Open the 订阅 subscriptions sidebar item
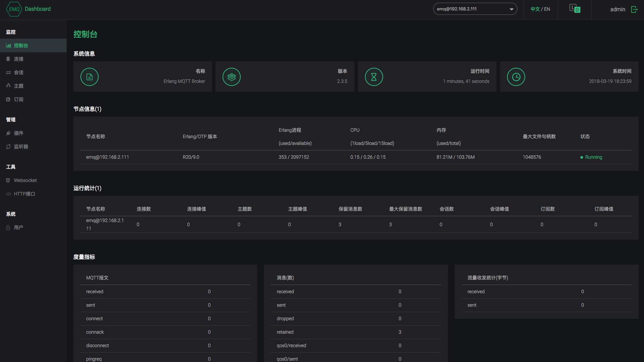 [33, 99]
